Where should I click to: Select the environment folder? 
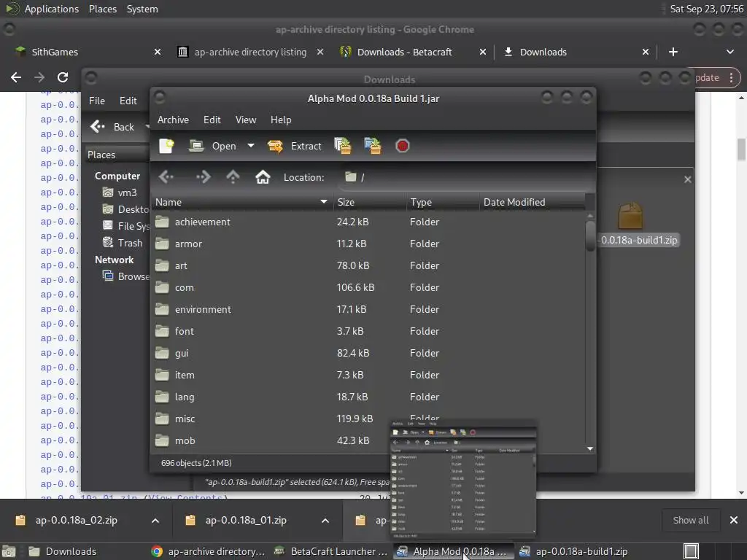[368, 309]
